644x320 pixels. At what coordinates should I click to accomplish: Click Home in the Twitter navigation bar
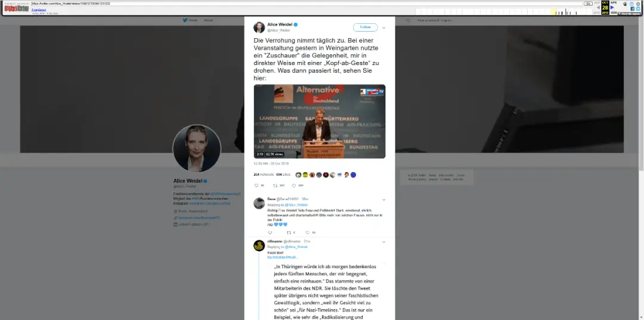click(x=193, y=20)
